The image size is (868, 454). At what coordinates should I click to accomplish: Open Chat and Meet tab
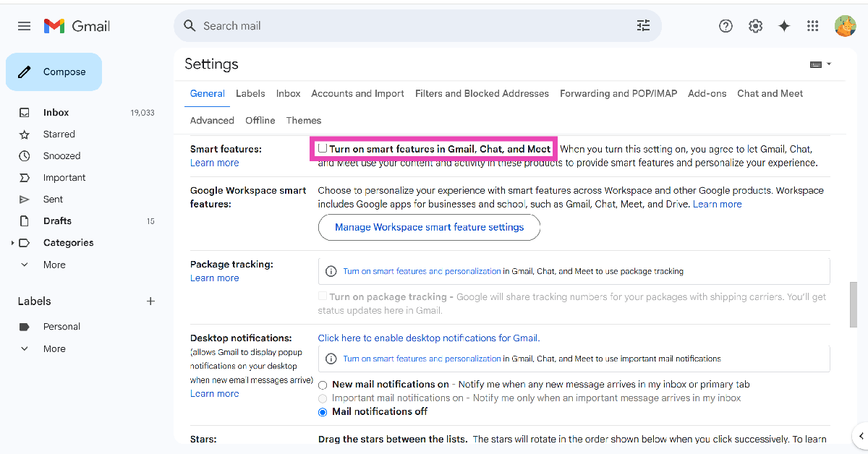(770, 93)
